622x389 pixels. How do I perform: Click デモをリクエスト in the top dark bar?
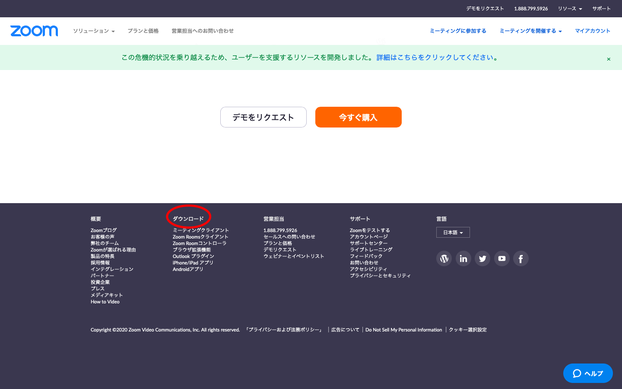pyautogui.click(x=485, y=9)
